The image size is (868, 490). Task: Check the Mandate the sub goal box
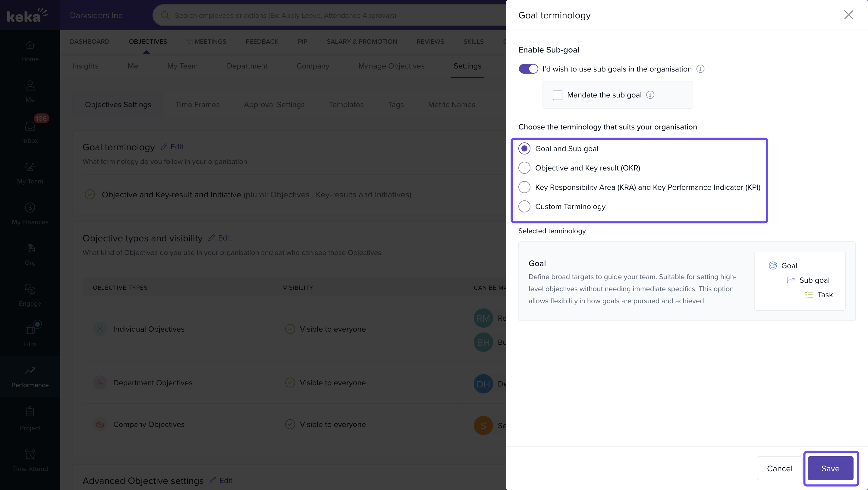click(x=557, y=95)
